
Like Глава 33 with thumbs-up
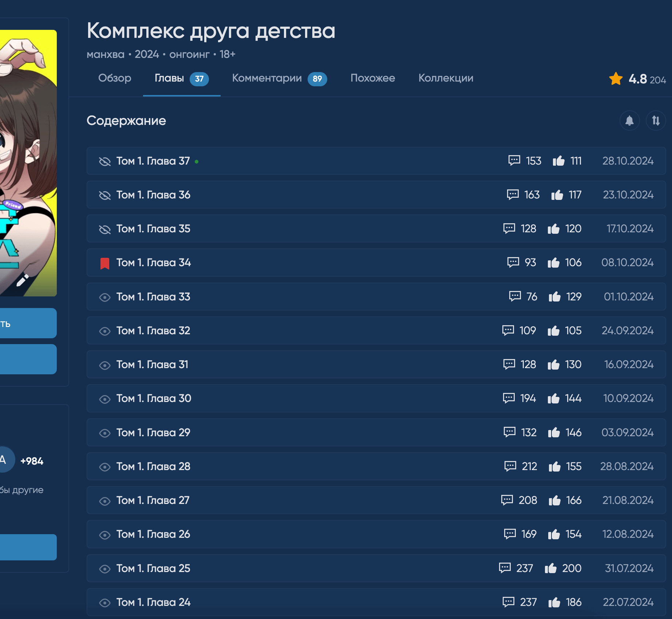(x=554, y=296)
